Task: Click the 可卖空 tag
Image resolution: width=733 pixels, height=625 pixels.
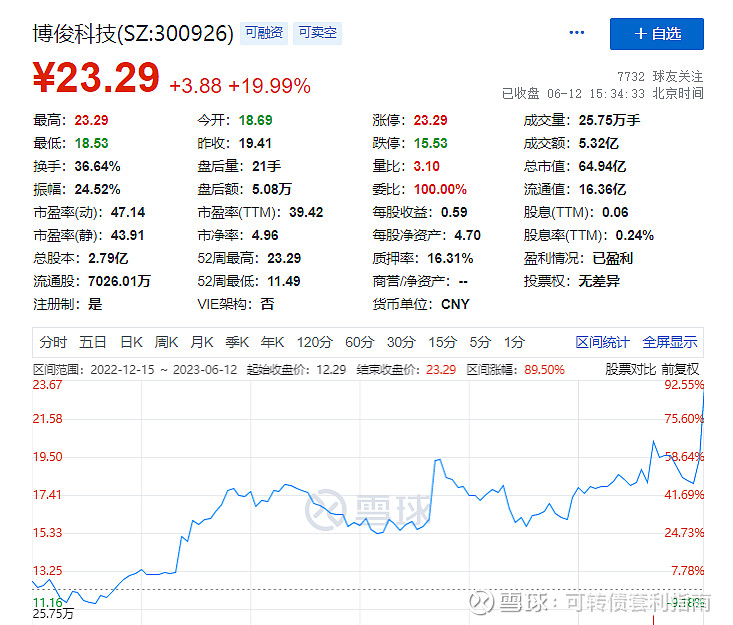Action: [317, 33]
